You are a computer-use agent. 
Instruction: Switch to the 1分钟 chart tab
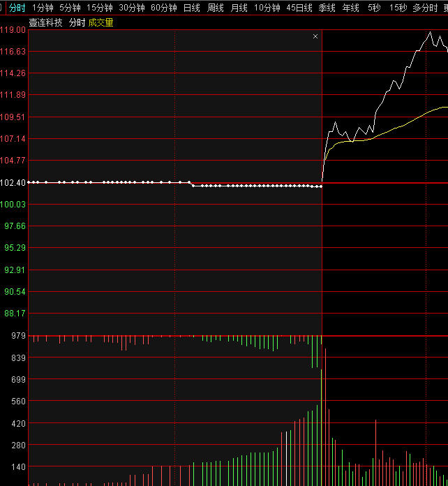click(43, 8)
